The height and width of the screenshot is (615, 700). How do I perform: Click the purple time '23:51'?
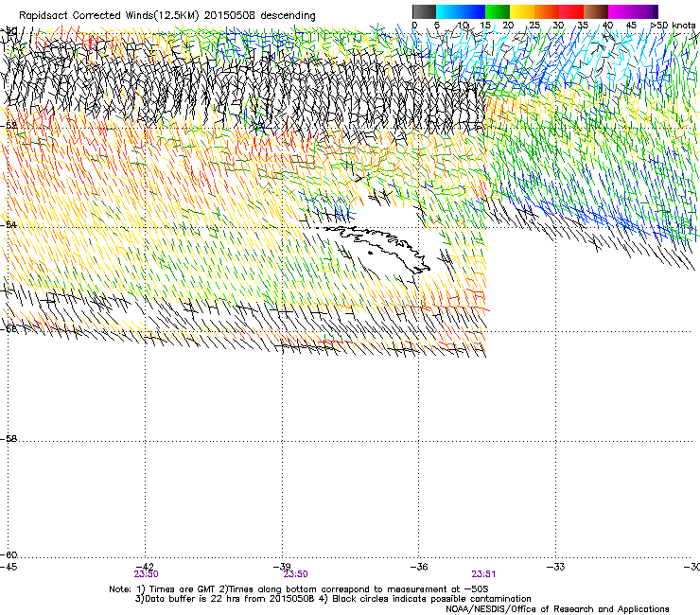click(483, 574)
